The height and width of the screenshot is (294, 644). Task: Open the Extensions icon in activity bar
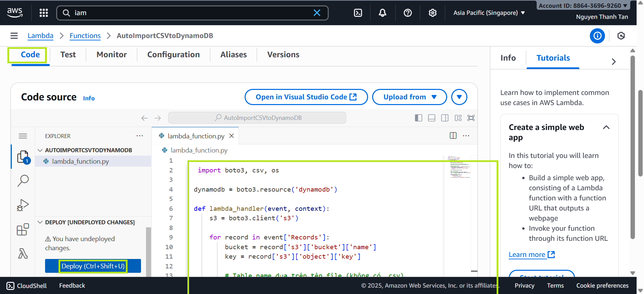coord(23,229)
